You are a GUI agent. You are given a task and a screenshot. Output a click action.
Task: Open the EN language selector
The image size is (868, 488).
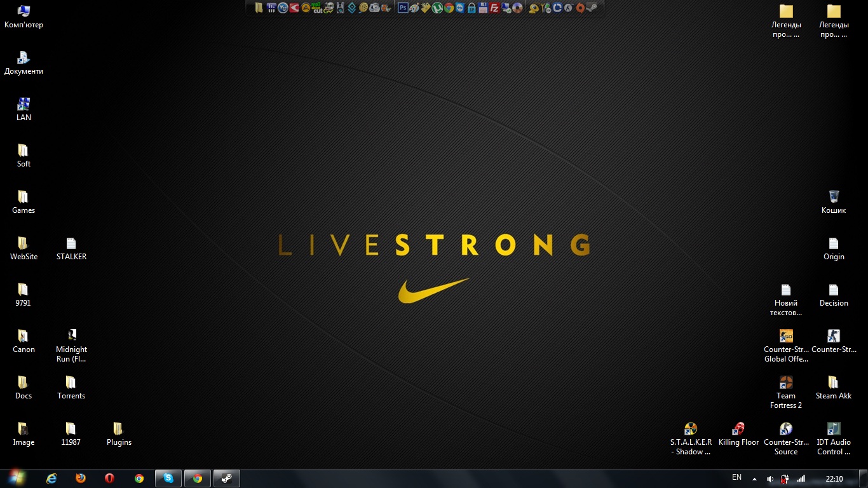point(736,477)
